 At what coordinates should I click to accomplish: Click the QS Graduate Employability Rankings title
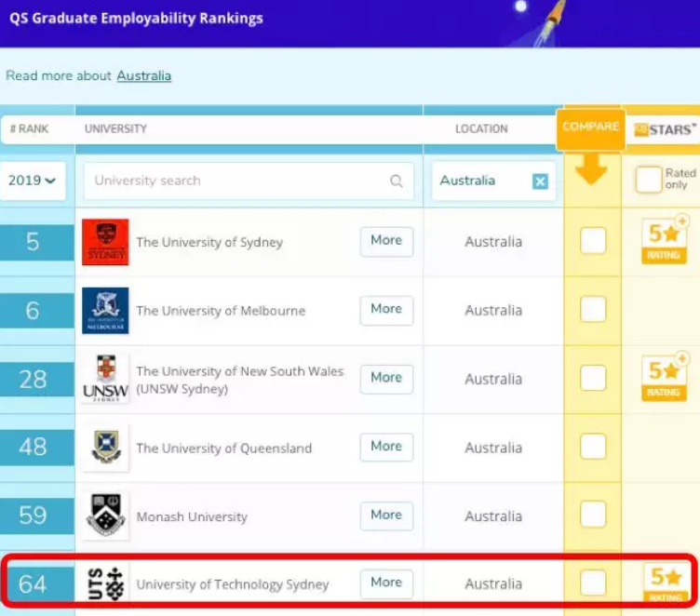click(x=136, y=19)
